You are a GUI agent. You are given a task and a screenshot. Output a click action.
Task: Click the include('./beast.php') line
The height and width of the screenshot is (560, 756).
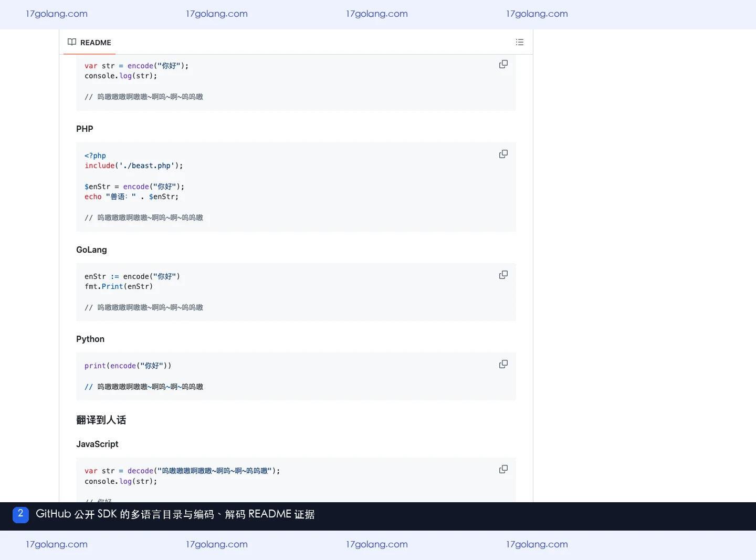(x=134, y=165)
